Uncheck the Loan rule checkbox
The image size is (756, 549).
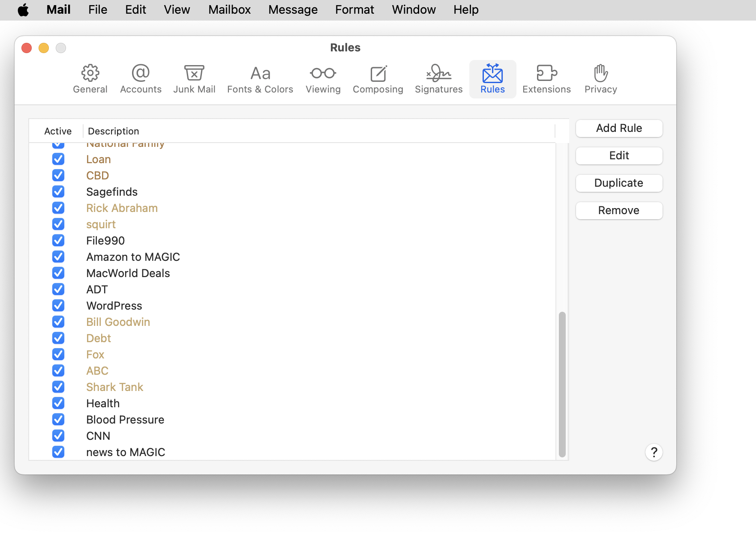point(58,159)
